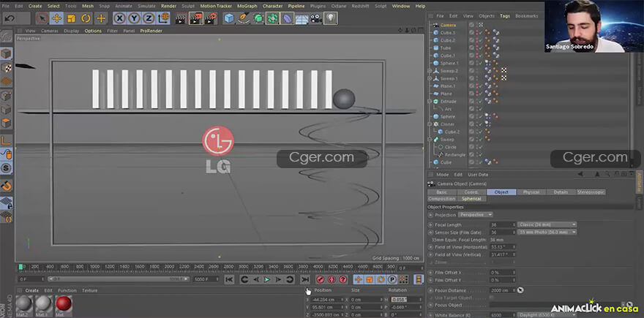Open the Render menu

(x=168, y=6)
